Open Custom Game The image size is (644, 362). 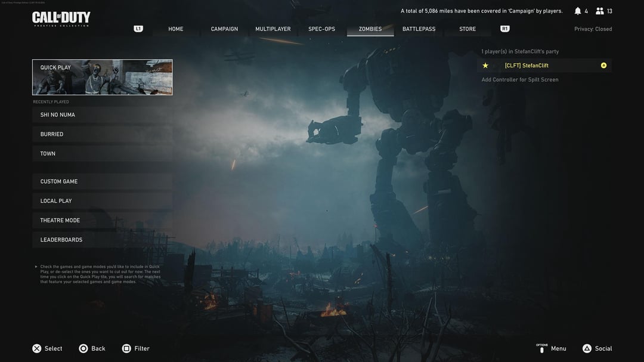click(103, 181)
